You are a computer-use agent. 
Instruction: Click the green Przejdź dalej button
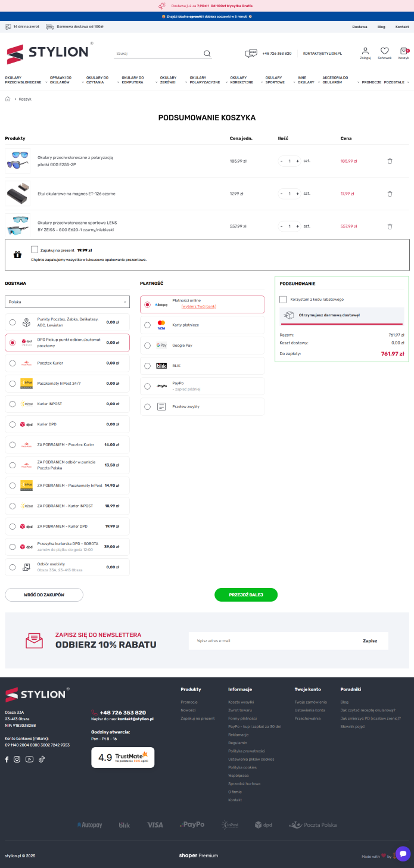click(x=245, y=595)
